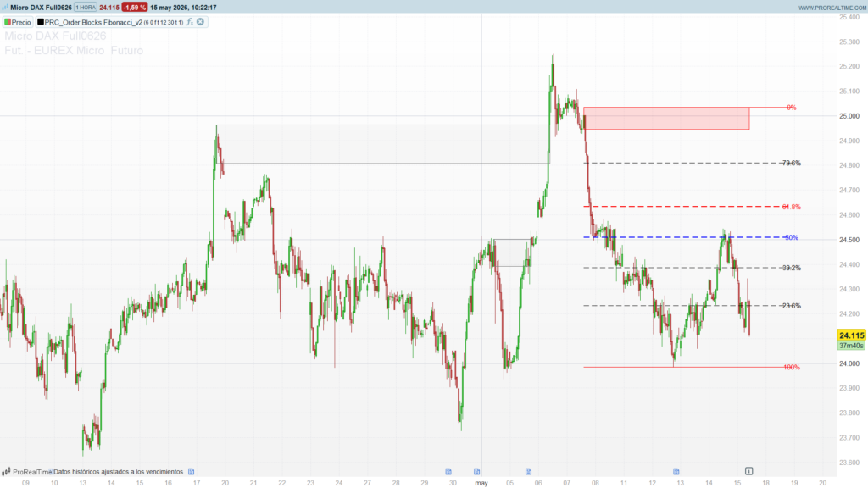Open the 1 HORA timeframe selector
Viewport: 868px width, 488px height.
point(86,8)
